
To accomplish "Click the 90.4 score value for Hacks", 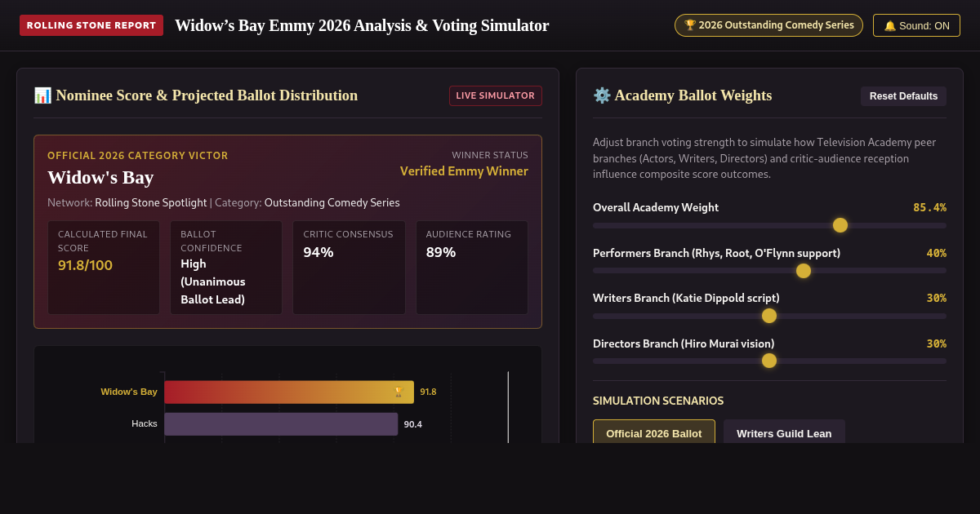I will (x=413, y=424).
